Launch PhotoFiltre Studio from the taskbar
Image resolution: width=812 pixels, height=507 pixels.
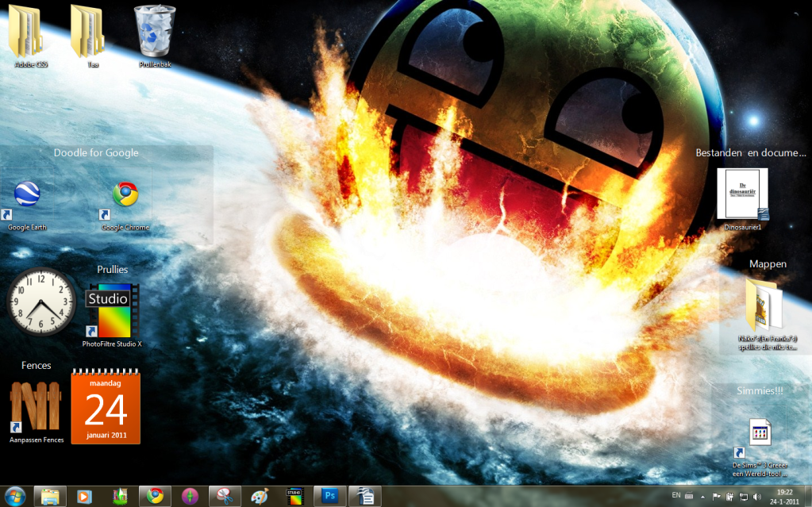click(294, 497)
